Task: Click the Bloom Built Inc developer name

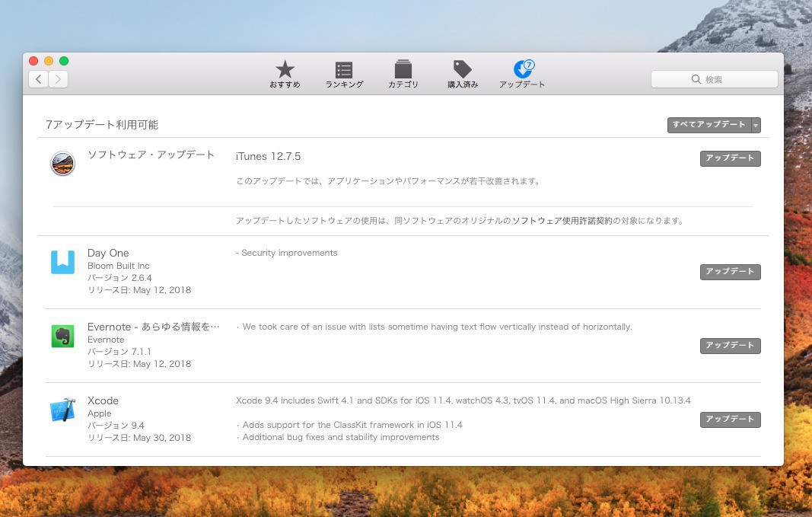Action: point(119,266)
